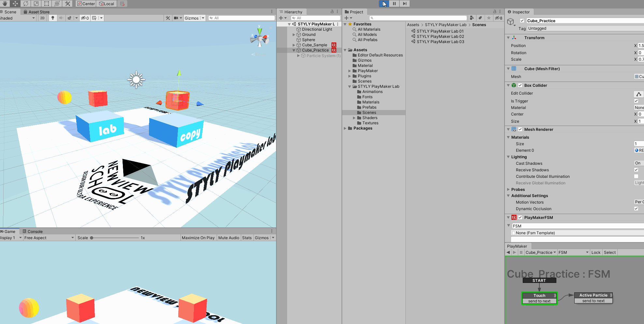Switch to Game tab
Screen dimensions: 644x324
click(9, 231)
